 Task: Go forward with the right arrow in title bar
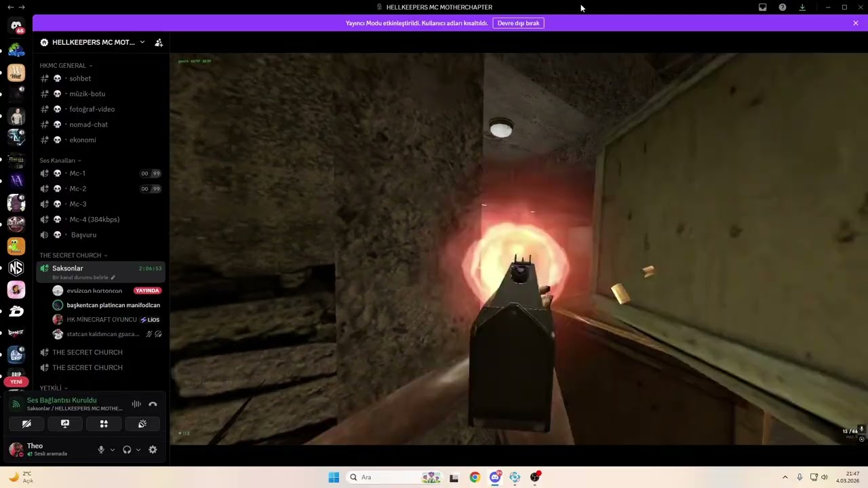click(x=22, y=7)
